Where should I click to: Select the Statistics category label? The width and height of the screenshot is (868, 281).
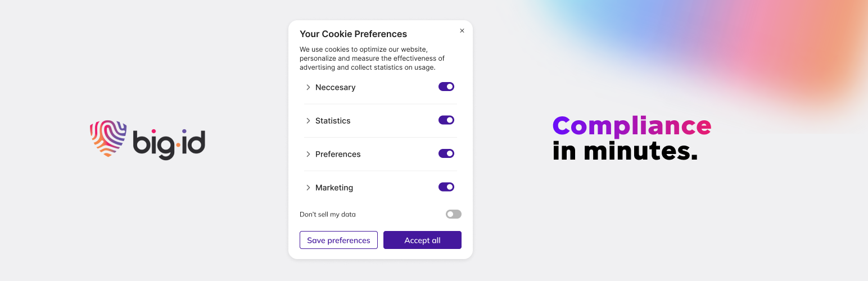[x=333, y=121]
